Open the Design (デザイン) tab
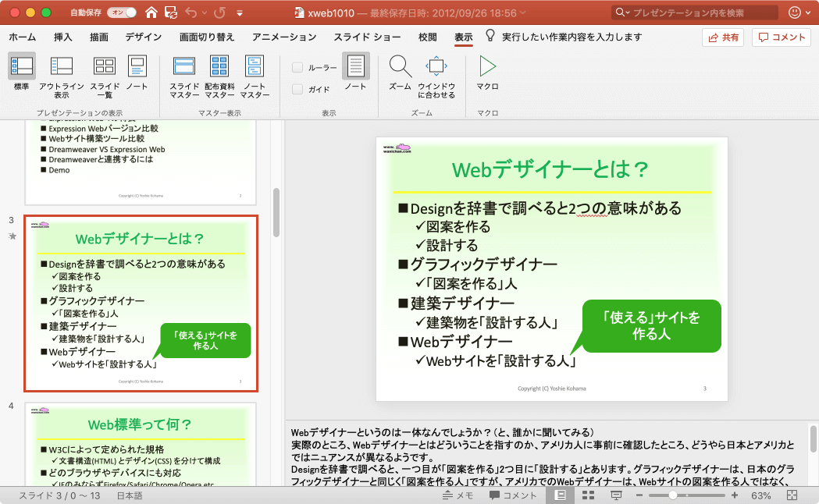The height and width of the screenshot is (504, 819). click(x=143, y=37)
